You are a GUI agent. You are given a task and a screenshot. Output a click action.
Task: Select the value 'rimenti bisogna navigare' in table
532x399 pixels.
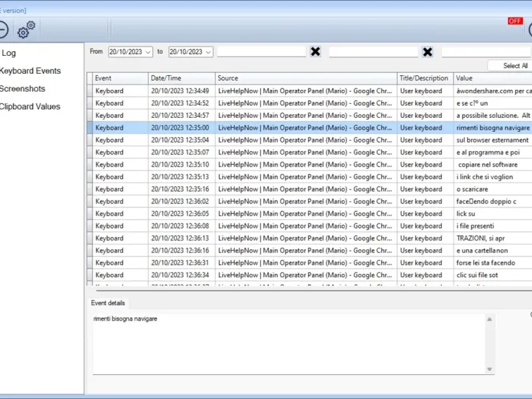point(493,128)
